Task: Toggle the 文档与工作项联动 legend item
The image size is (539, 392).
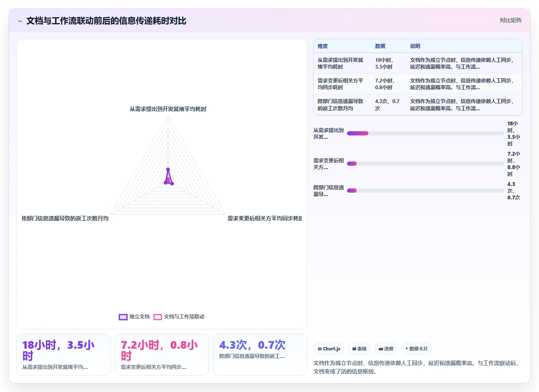Action: [x=179, y=317]
